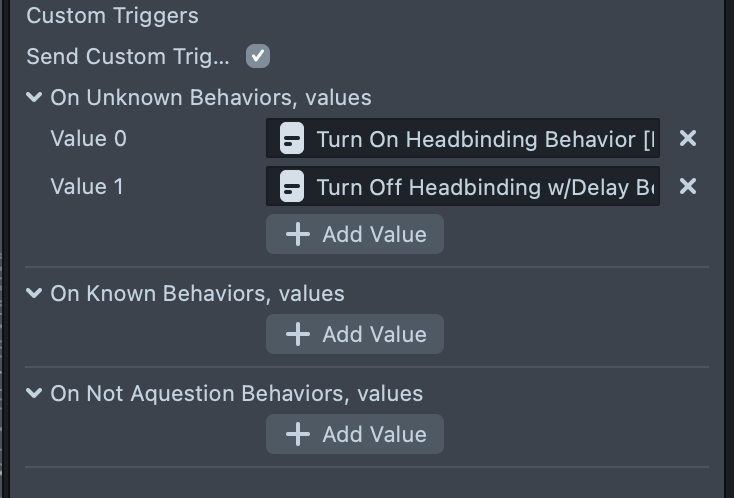The width and height of the screenshot is (734, 498).
Task: Click the On Known Behaviors, values label
Action: coord(197,294)
